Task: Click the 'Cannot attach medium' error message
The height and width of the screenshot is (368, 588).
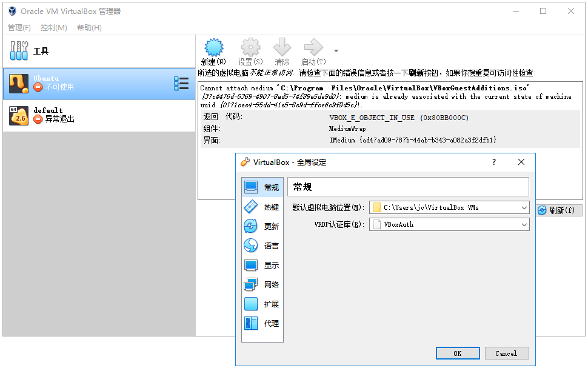Action: coord(386,96)
